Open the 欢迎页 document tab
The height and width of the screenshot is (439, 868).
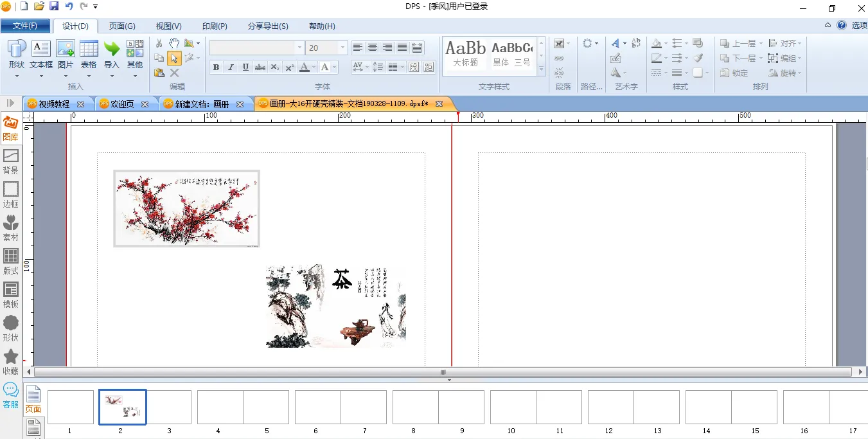coord(122,104)
